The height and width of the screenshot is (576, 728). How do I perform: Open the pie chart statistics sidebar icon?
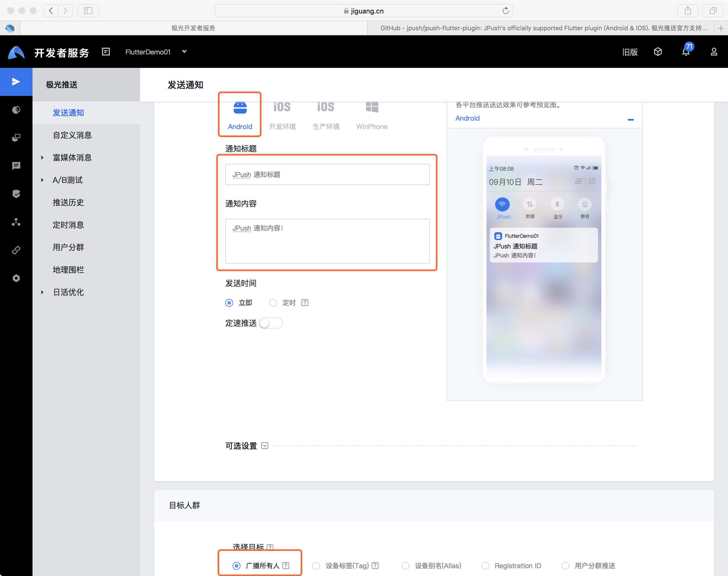(16, 110)
